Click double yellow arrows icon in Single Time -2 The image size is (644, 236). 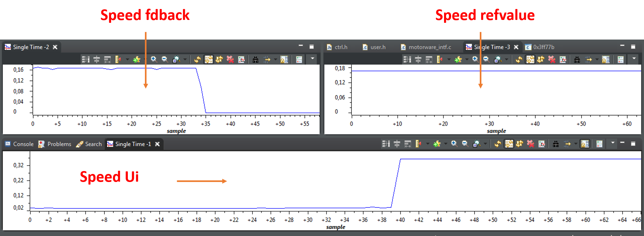pos(219,59)
